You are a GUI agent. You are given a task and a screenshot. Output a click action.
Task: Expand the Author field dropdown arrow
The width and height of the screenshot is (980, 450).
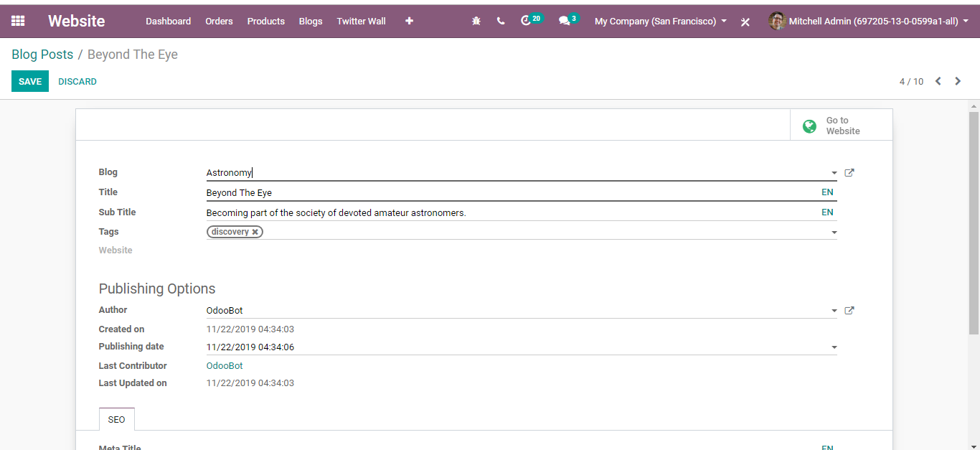(x=834, y=311)
